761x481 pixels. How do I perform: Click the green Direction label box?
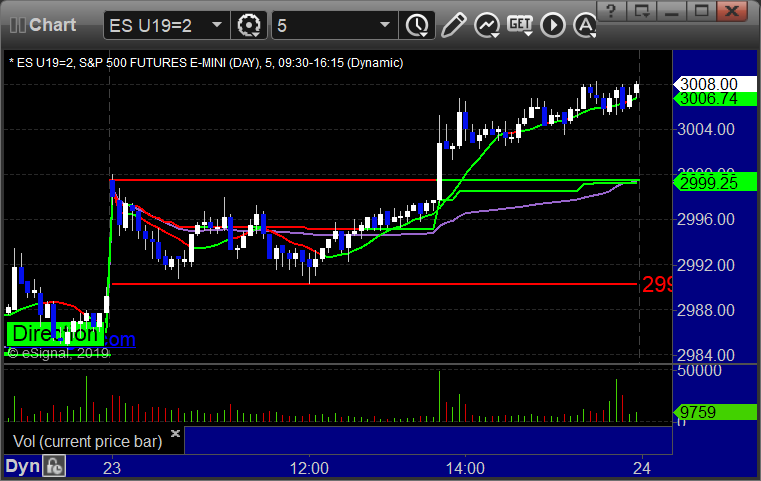(x=55, y=334)
